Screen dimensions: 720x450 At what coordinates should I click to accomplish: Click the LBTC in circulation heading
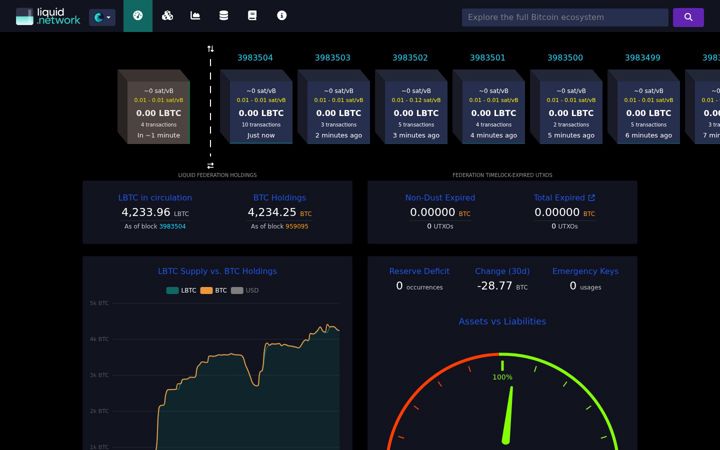click(x=155, y=197)
